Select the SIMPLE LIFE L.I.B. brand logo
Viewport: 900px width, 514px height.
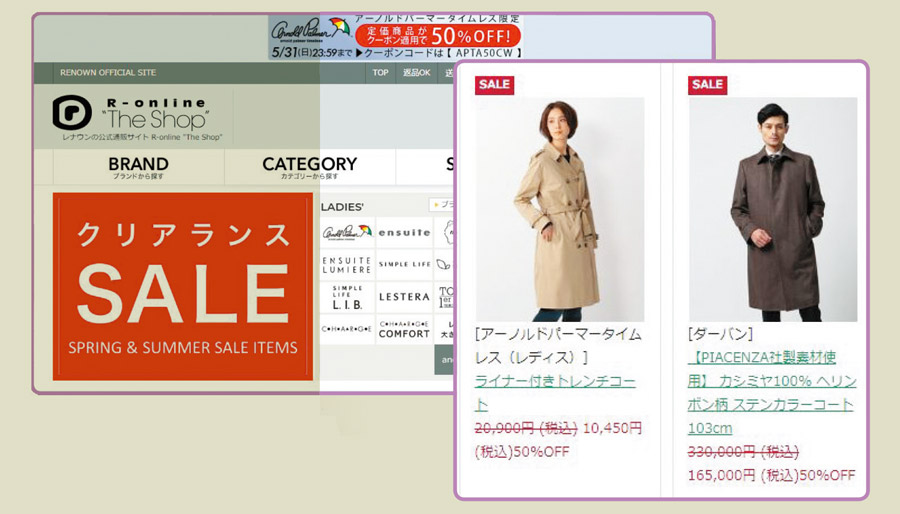tap(347, 297)
